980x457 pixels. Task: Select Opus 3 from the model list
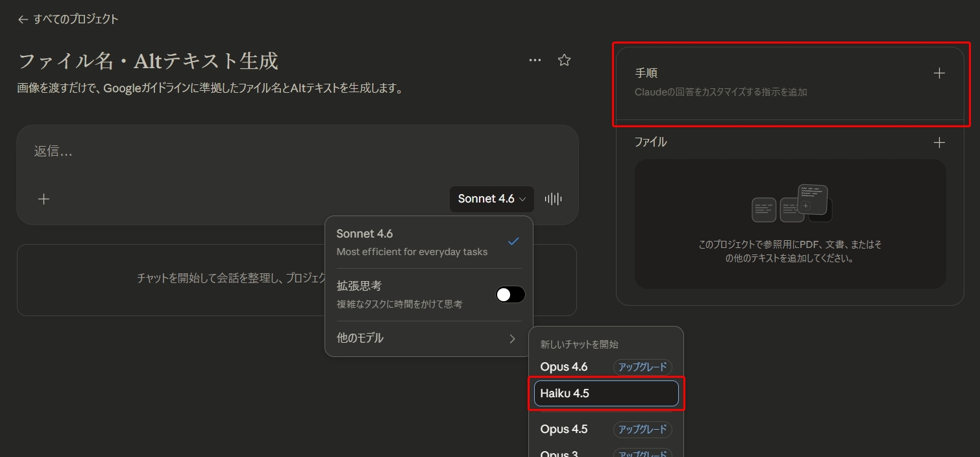point(559,452)
